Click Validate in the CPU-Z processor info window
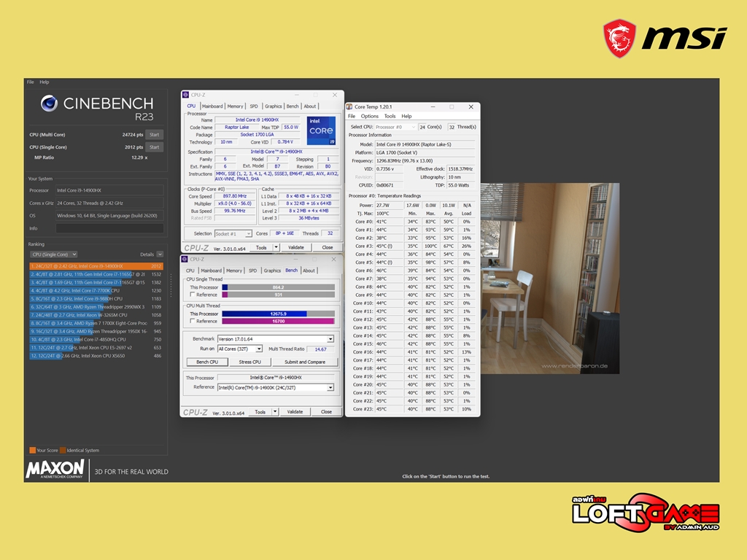This screenshot has height=560, width=747. [296, 248]
